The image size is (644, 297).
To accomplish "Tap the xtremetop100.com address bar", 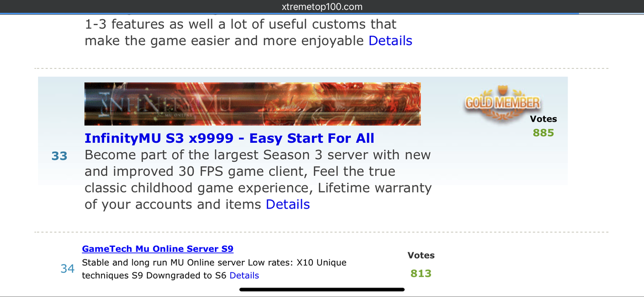I will [322, 7].
